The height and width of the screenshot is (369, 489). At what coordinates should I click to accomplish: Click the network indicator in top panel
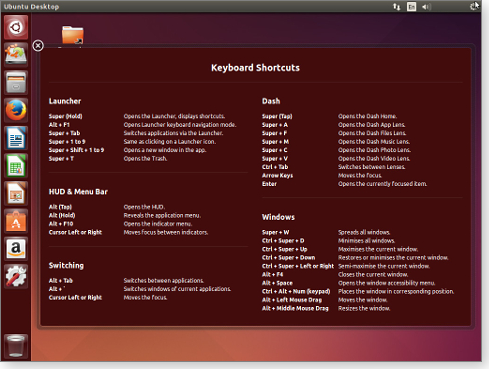396,7
